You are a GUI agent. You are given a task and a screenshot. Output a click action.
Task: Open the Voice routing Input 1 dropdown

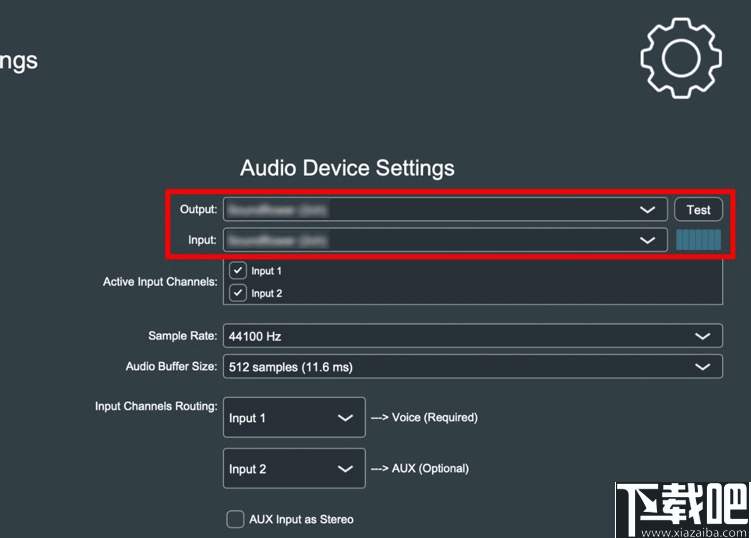coord(294,417)
